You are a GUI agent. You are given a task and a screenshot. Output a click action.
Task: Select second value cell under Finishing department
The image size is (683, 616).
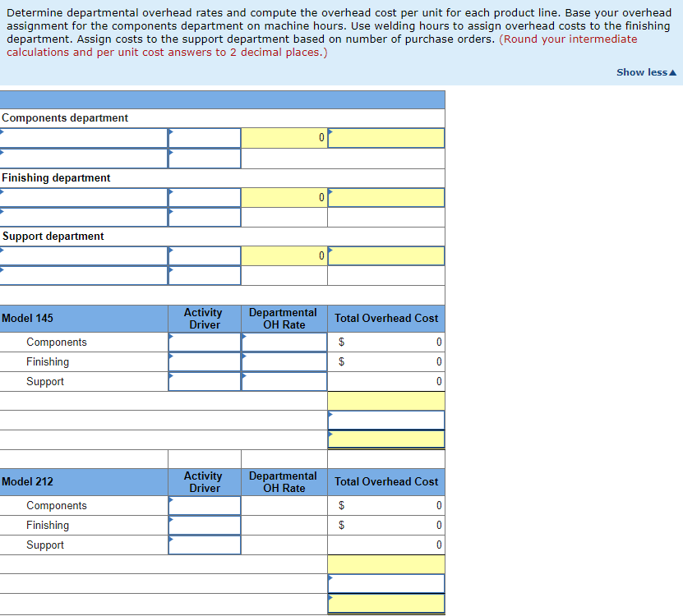point(205,217)
